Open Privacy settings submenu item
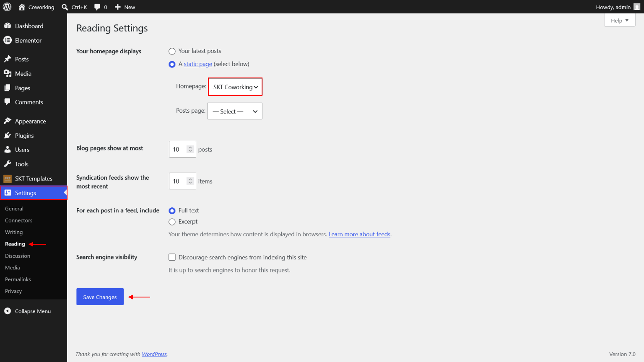Screen dimensions: 644x362 pyautogui.click(x=13, y=291)
